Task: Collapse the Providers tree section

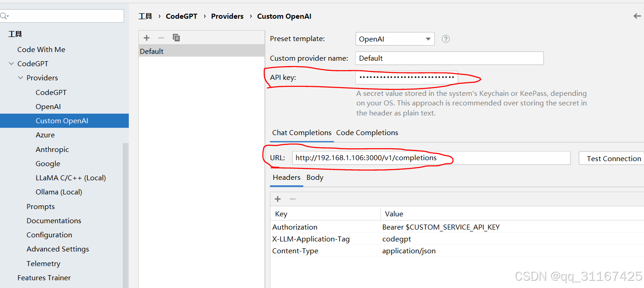Action: click(x=20, y=78)
